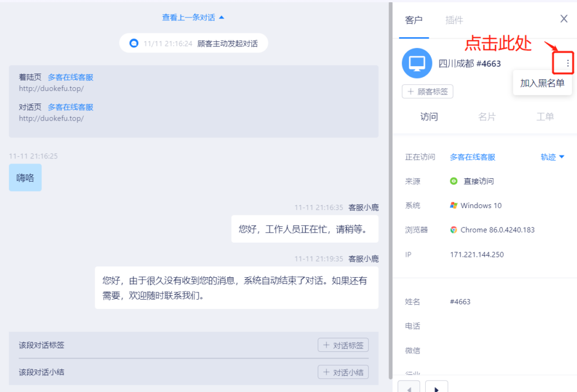The width and height of the screenshot is (577, 392).
Task: Click the Chrome browser icon
Action: (452, 230)
